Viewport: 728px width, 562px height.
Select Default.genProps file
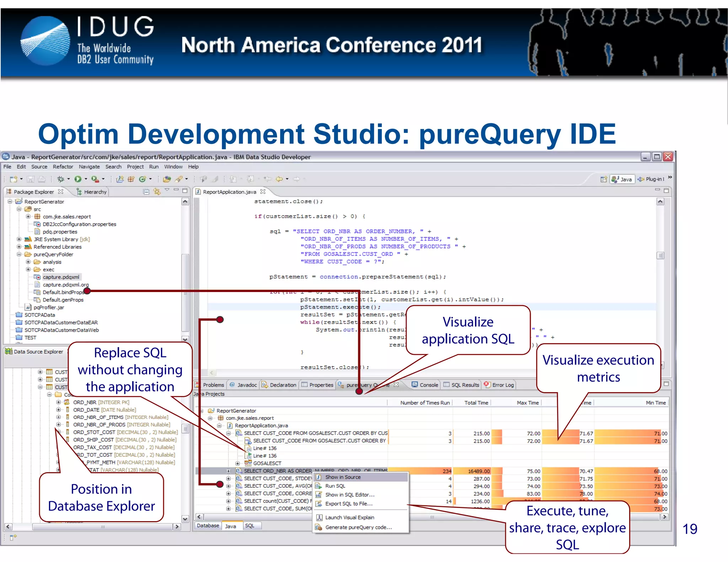[63, 300]
